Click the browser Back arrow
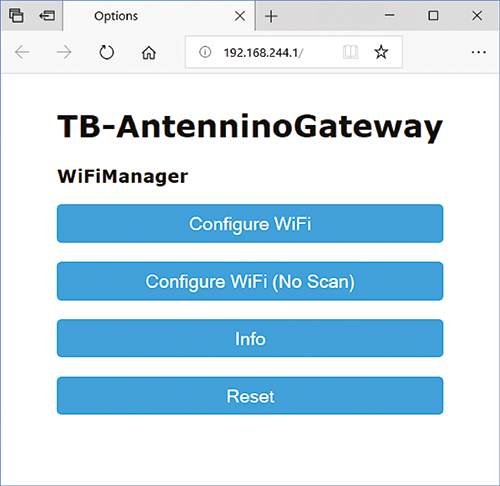 coord(22,52)
